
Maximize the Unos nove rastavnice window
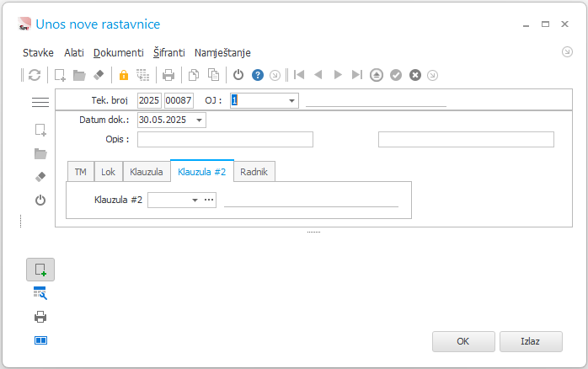[x=545, y=24]
